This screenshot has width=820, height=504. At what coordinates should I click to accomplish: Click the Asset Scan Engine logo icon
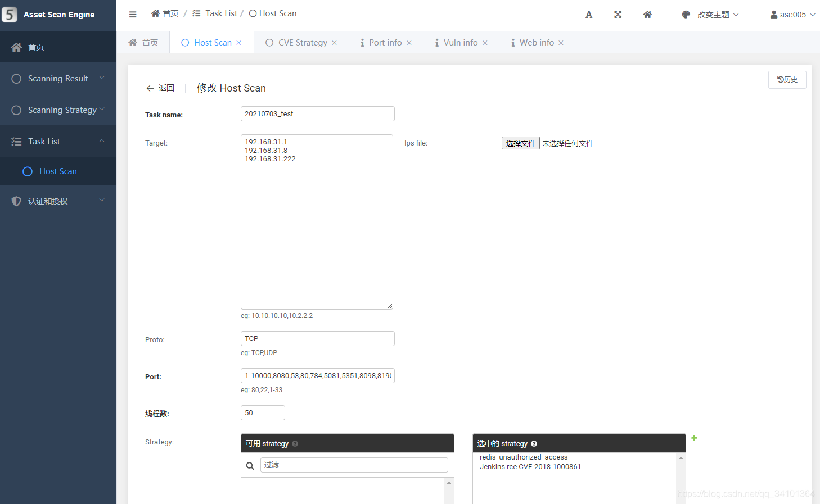(x=10, y=15)
